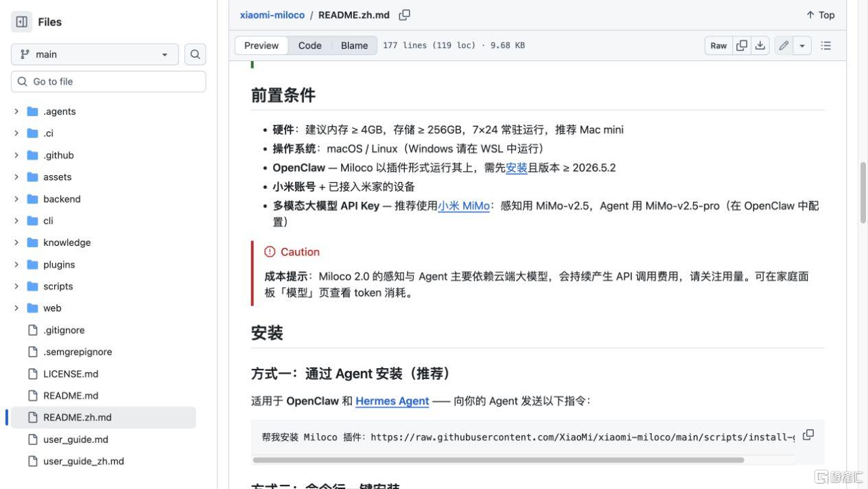Screen dimensions: 868x489
Task: Expand the backend folder chevron
Action: point(16,199)
